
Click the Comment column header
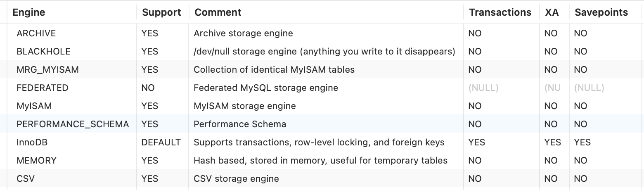[x=218, y=12]
